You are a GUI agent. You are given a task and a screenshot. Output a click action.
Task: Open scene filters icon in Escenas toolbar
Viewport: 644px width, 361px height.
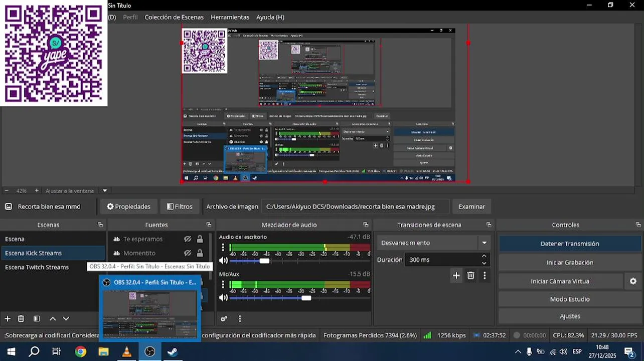pos(37,318)
